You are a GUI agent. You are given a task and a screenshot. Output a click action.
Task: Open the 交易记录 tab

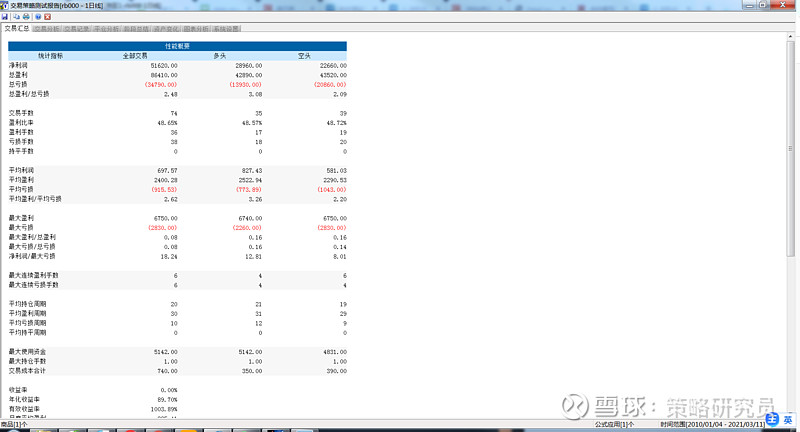coord(77,29)
